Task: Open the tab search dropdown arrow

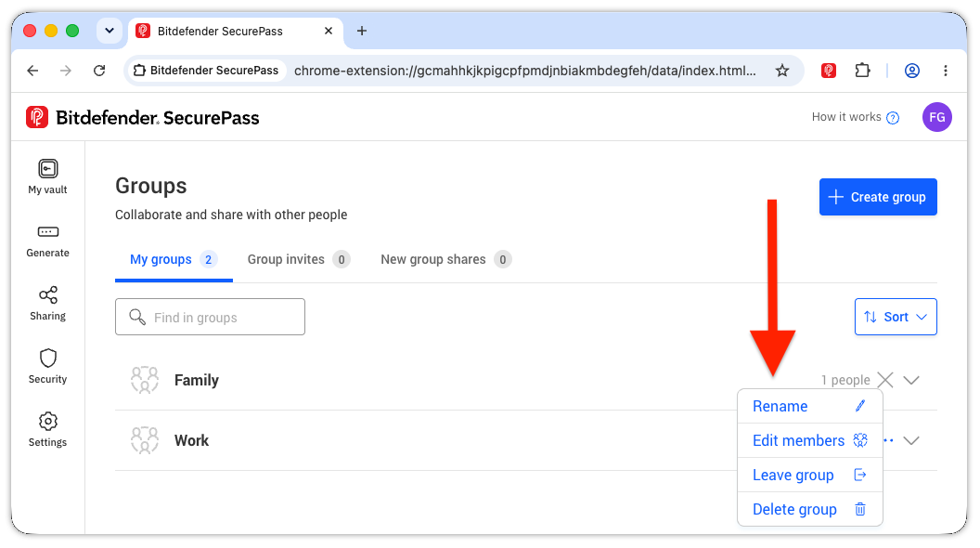Action: click(x=110, y=31)
